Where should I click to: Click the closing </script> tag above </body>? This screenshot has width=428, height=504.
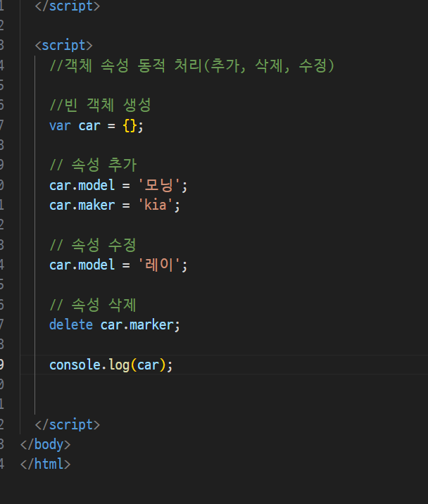[68, 424]
